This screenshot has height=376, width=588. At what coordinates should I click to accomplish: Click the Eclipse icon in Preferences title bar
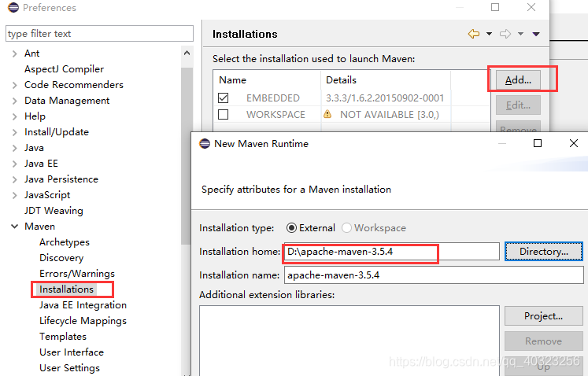13,8
